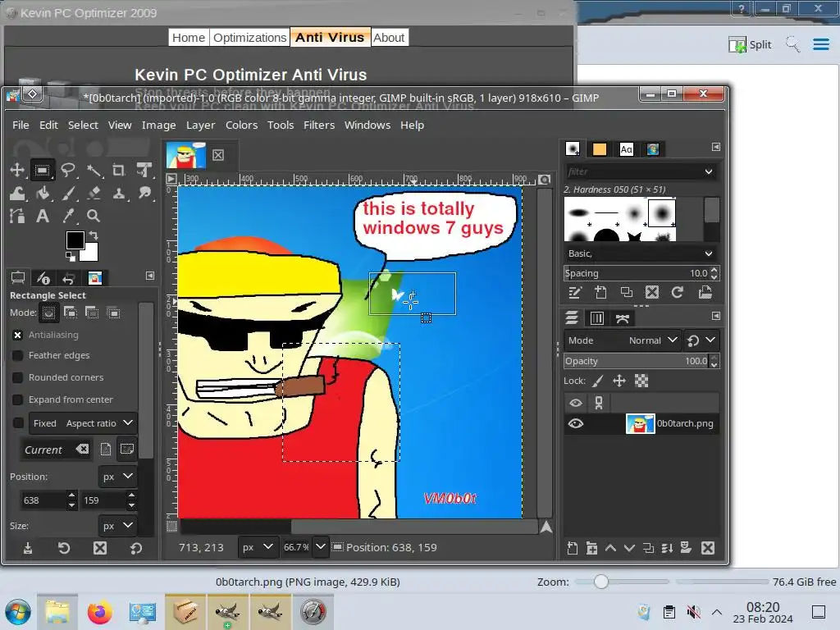Select the Move tool in toolbox
840x630 pixels.
coord(17,171)
